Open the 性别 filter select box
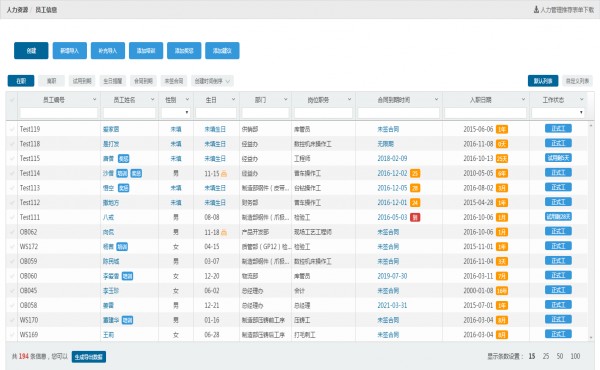 (176, 112)
